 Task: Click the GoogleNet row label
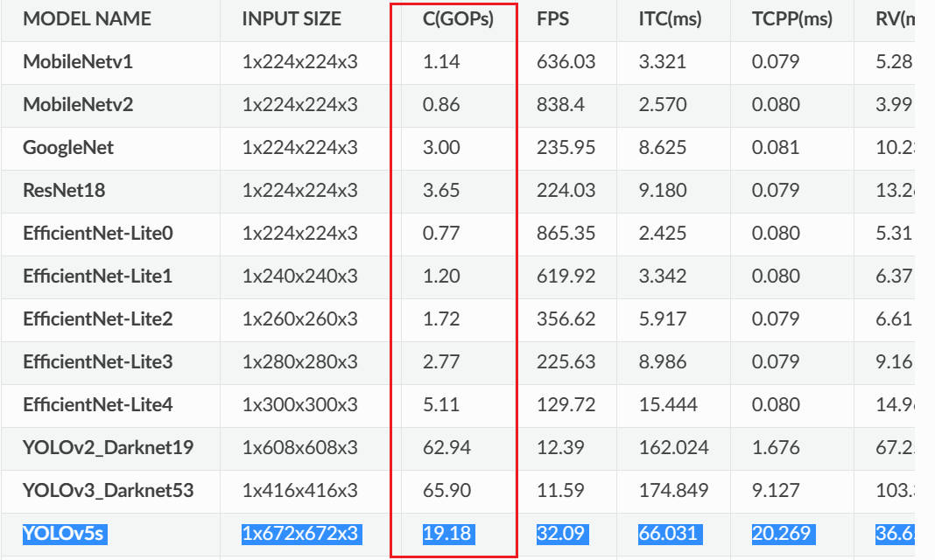68,148
